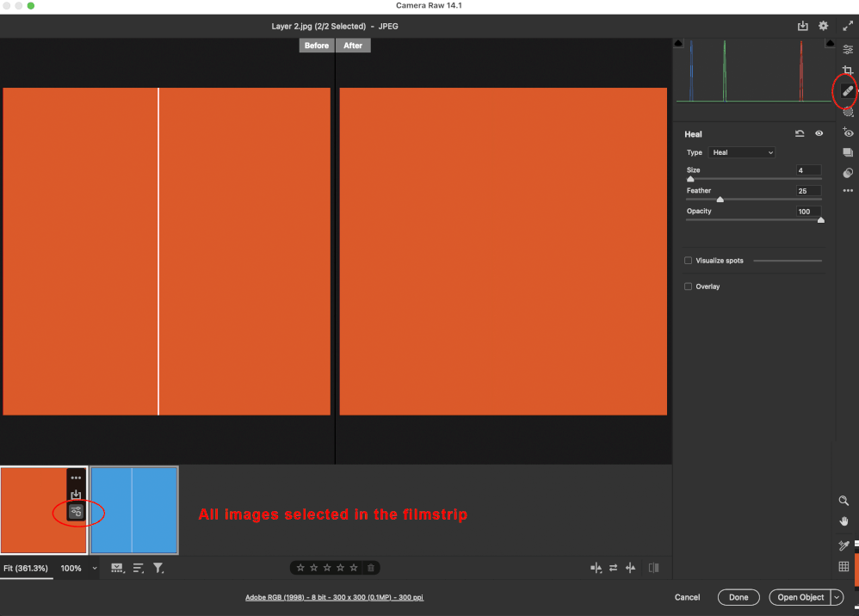Open More image settings menu
859x616 pixels.
(x=848, y=190)
